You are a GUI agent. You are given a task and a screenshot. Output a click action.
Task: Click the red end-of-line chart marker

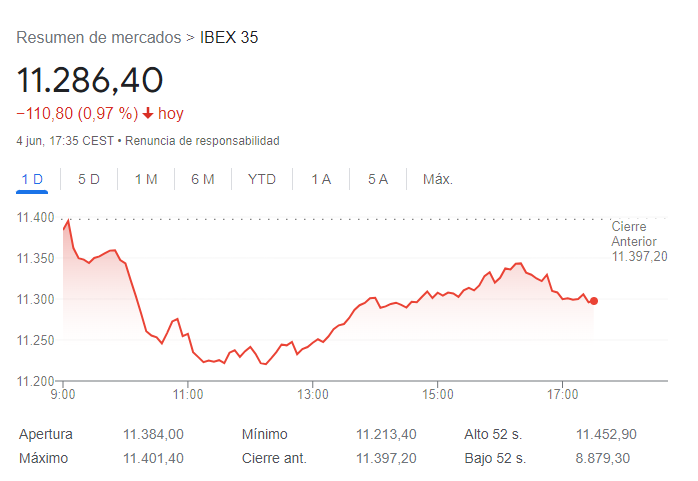point(594,301)
